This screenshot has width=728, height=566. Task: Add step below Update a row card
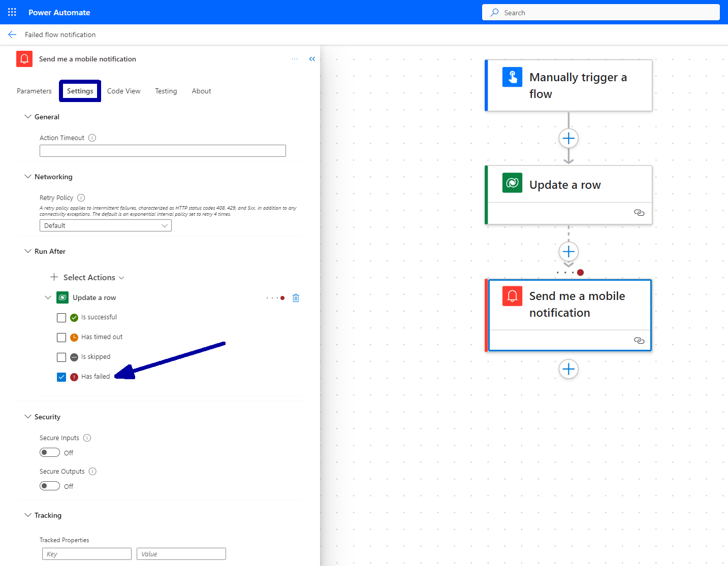[x=568, y=251]
